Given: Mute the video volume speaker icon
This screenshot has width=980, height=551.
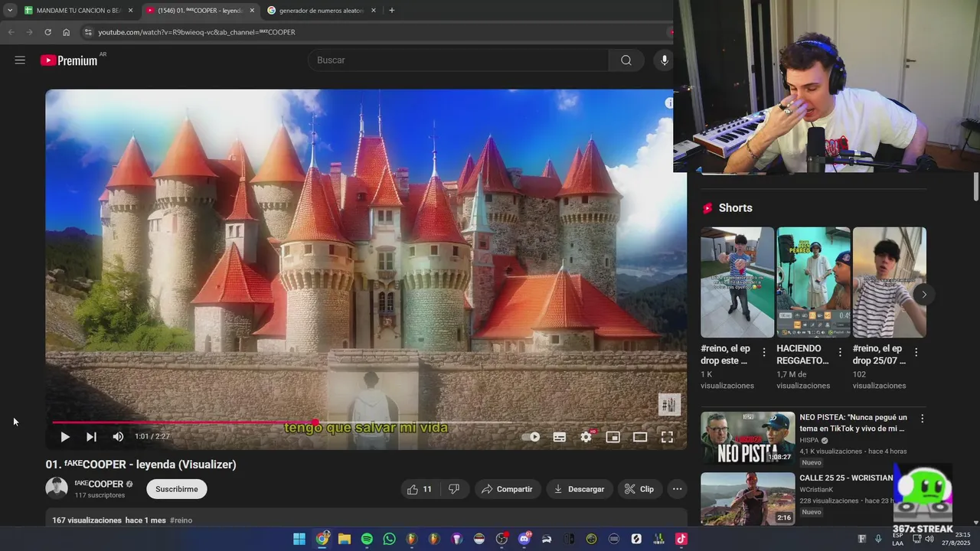Looking at the screenshot, I should [x=118, y=437].
